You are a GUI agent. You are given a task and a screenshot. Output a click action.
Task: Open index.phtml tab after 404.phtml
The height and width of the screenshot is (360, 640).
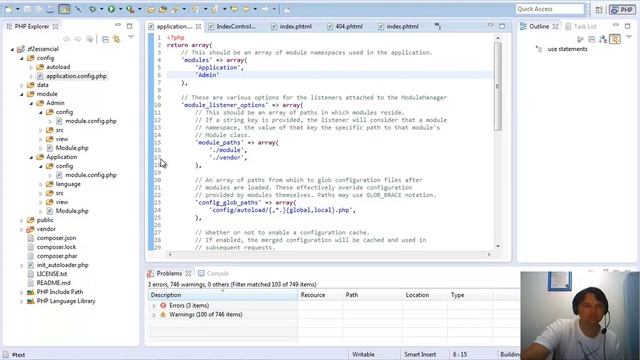coord(398,26)
